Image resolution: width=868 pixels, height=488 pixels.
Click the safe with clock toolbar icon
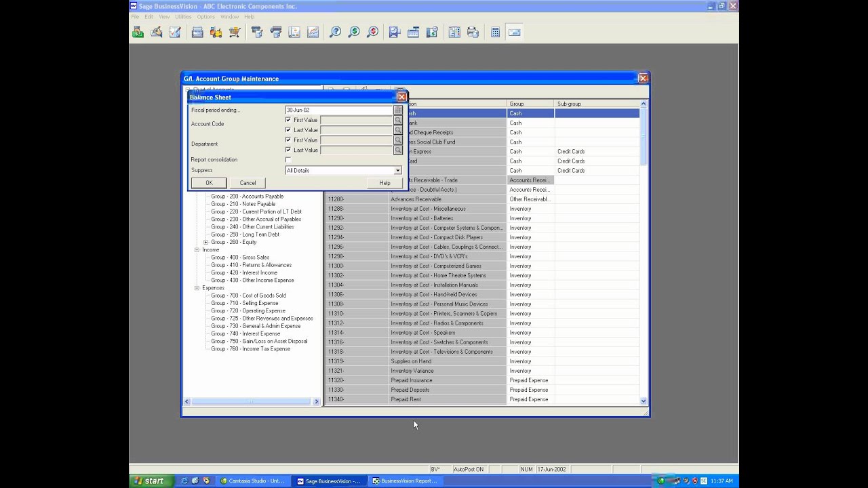point(432,32)
